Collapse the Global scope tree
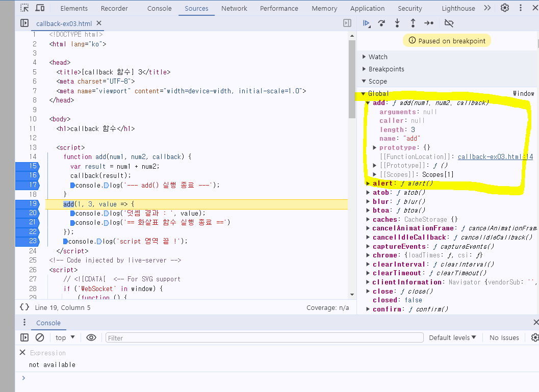Image resolution: width=539 pixels, height=392 pixels. [x=363, y=93]
